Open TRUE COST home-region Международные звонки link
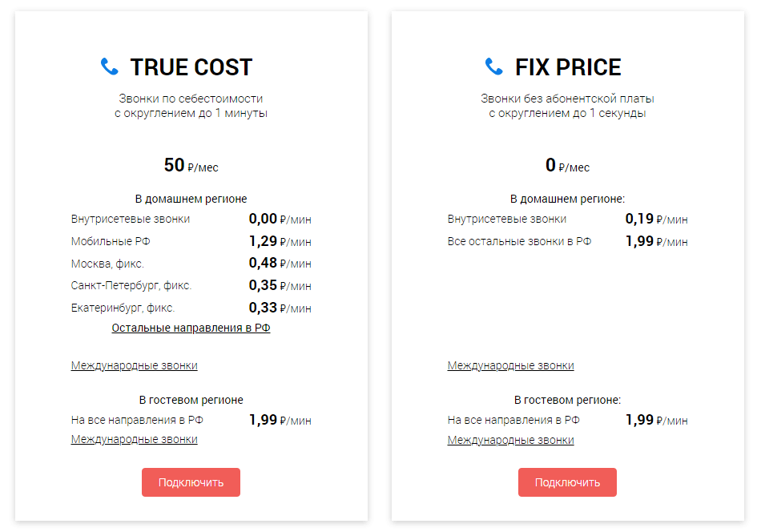Image resolution: width=757 pixels, height=532 pixels. point(134,365)
